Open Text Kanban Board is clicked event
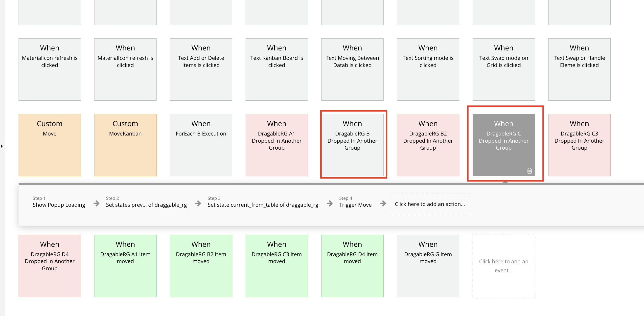 pyautogui.click(x=276, y=69)
